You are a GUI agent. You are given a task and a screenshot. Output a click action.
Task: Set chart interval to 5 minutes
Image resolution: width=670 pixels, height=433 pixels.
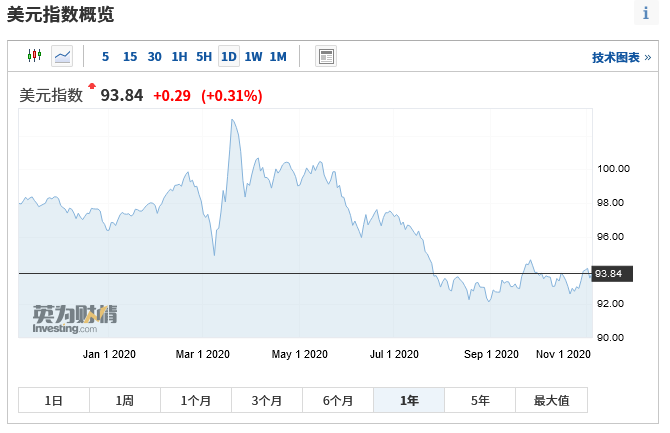click(x=106, y=56)
